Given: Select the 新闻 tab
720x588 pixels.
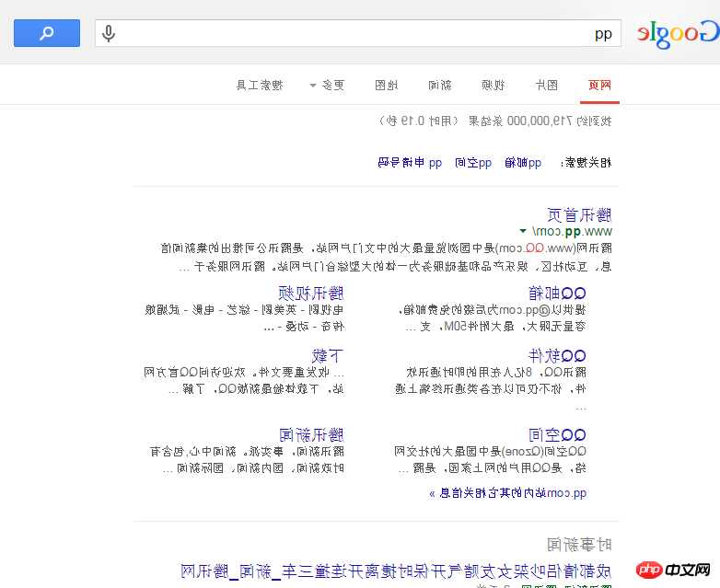Looking at the screenshot, I should (439, 86).
